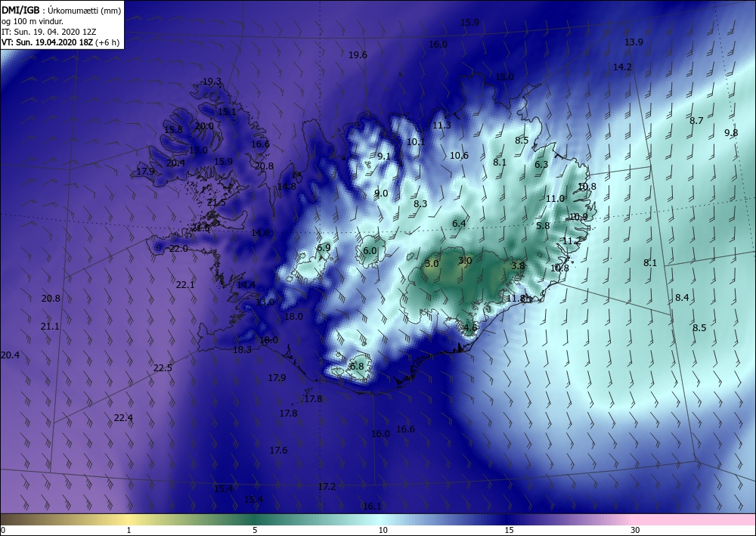Viewport: 756px width, 536px height.
Task: Click the 5.8 value label
Action: (543, 225)
